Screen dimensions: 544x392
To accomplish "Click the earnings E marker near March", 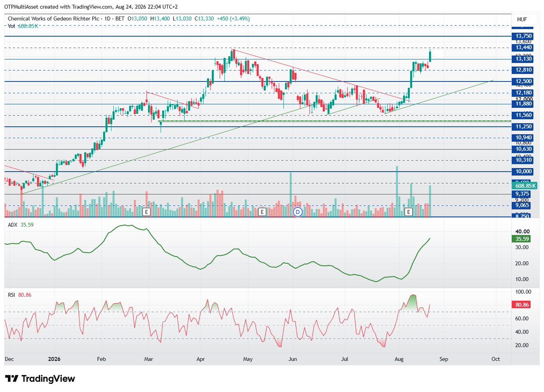I will point(146,212).
